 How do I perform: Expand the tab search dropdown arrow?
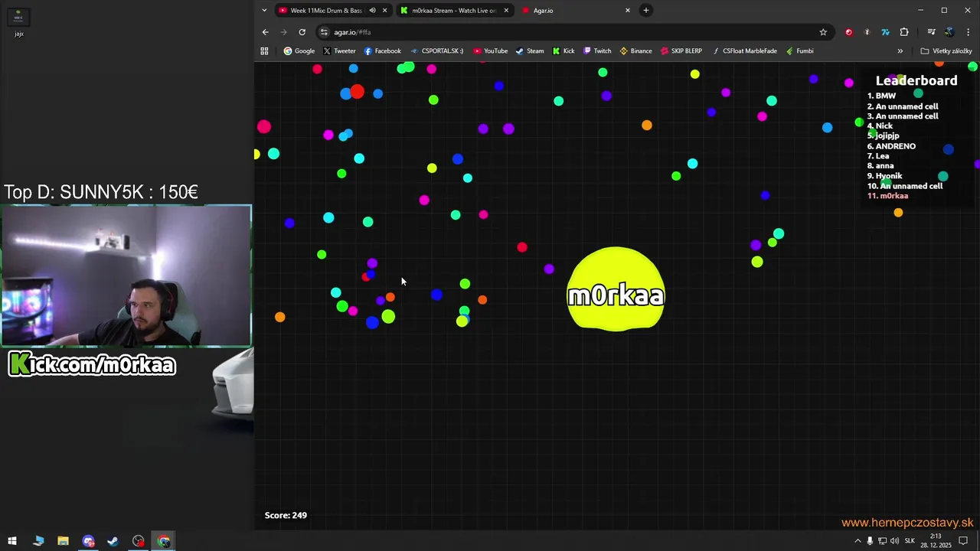point(264,11)
